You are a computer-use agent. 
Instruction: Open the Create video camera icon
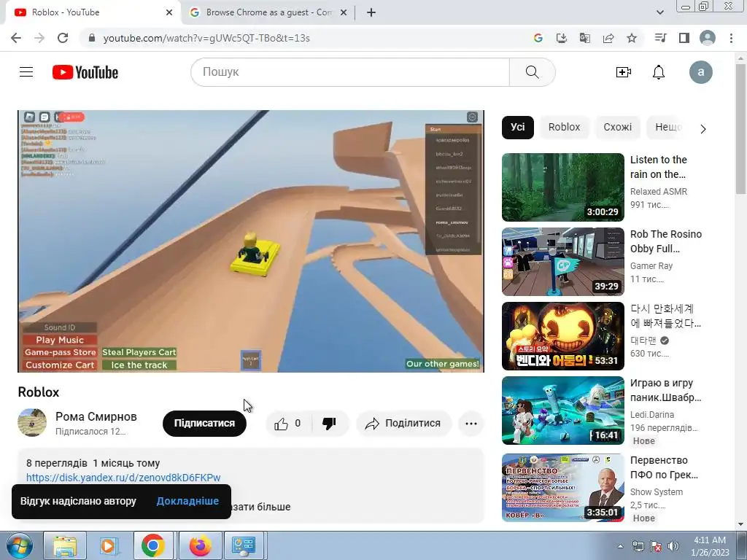(x=623, y=72)
